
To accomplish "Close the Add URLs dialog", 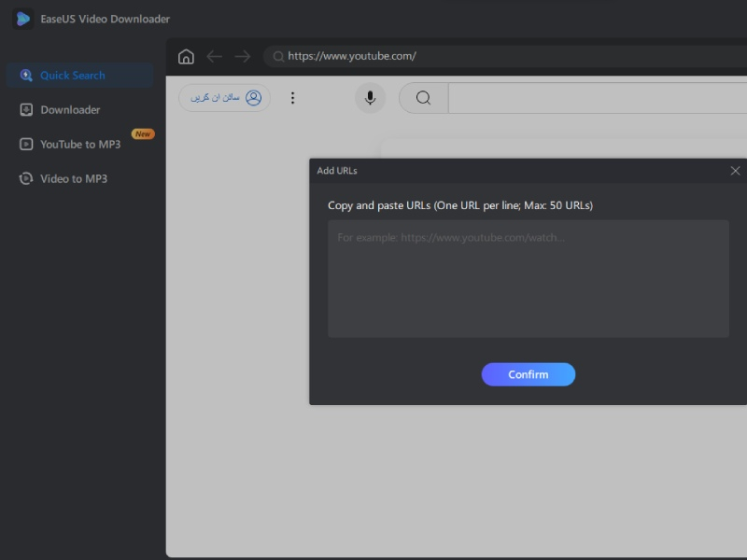I will point(735,171).
